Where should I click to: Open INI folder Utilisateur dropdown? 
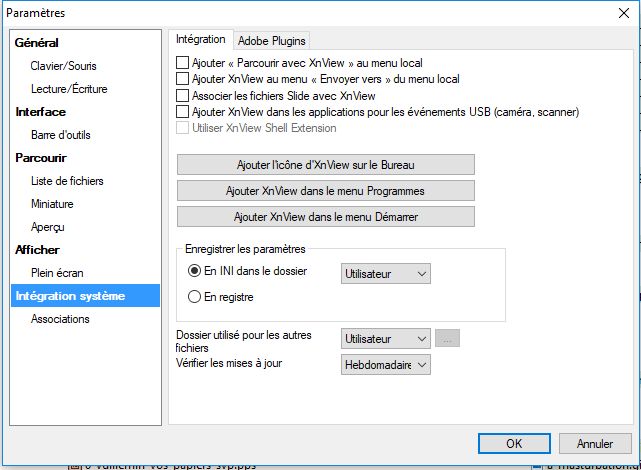(x=385, y=272)
